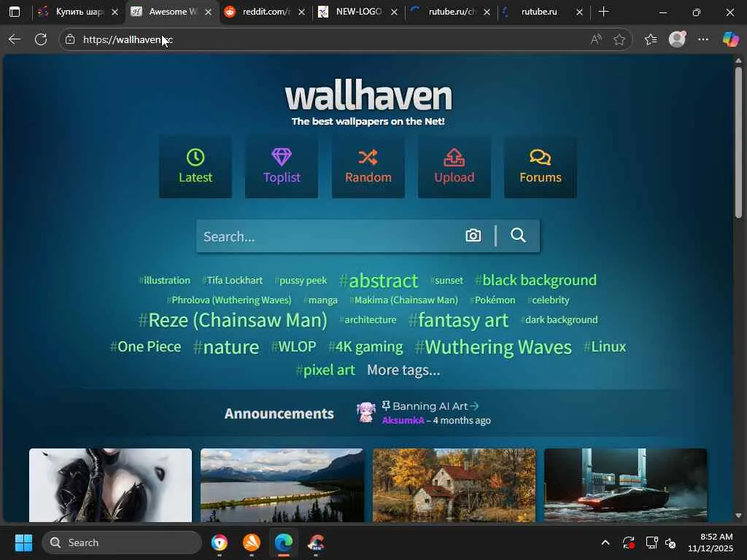
Task: Add this page to favorites
Action: click(x=619, y=39)
